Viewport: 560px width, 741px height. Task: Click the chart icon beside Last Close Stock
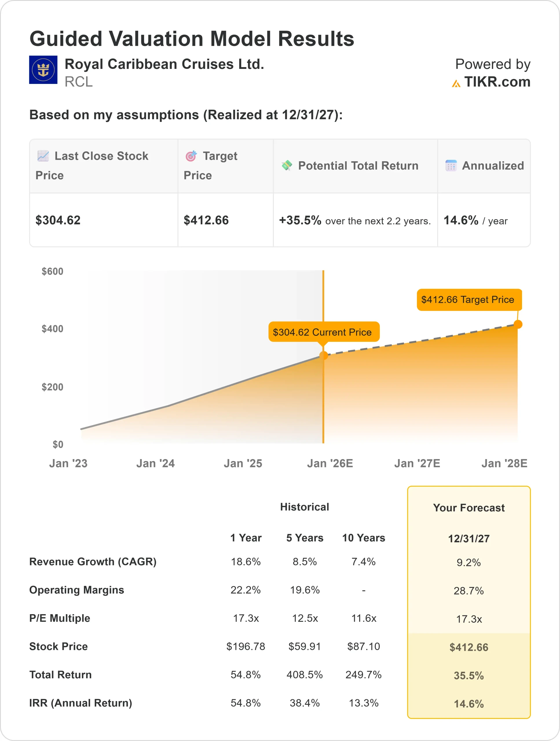tap(43, 156)
